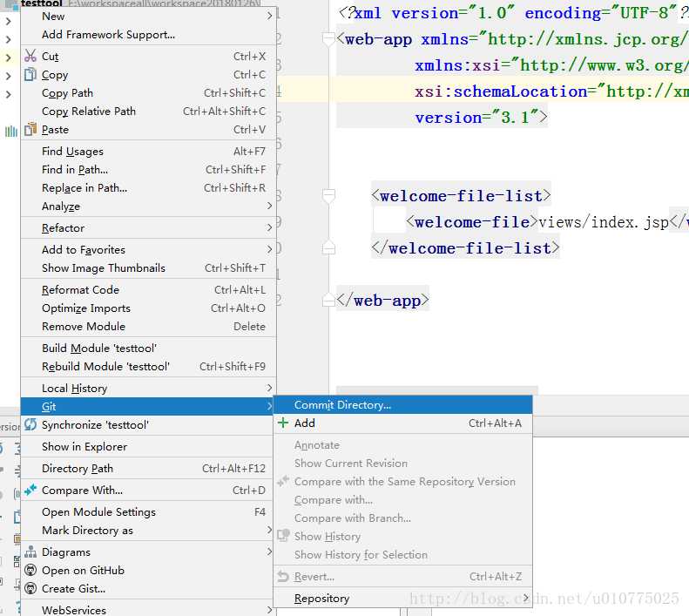Expand the Mark Directory as submenu arrow
The image size is (689, 616).
coord(269,530)
